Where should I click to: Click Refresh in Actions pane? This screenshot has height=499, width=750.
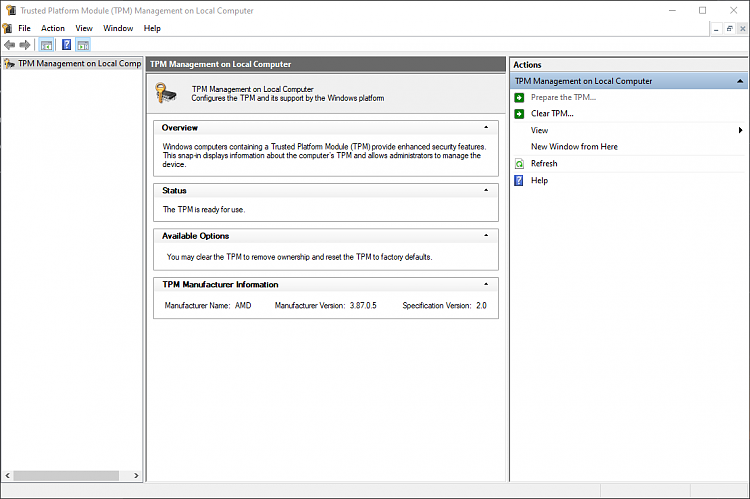pos(544,164)
